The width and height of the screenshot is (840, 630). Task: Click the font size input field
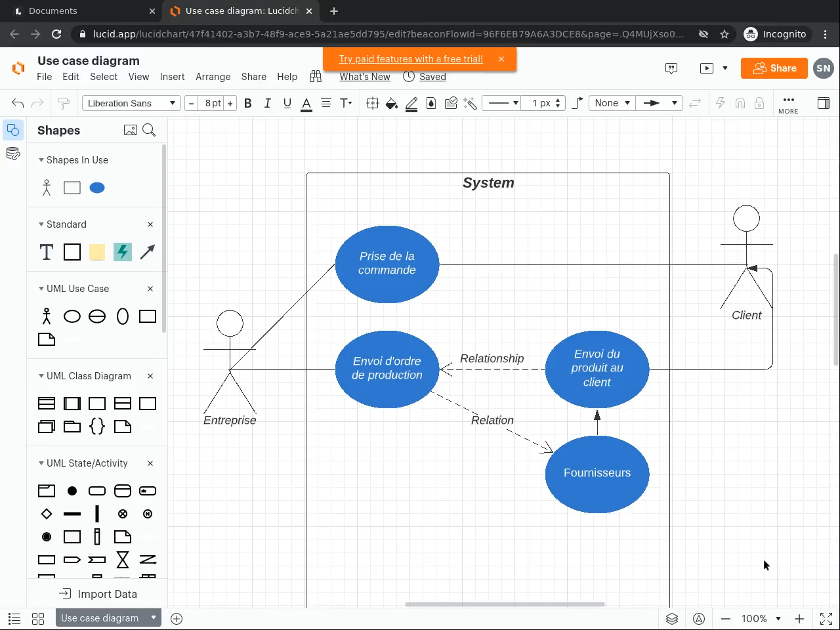point(212,103)
